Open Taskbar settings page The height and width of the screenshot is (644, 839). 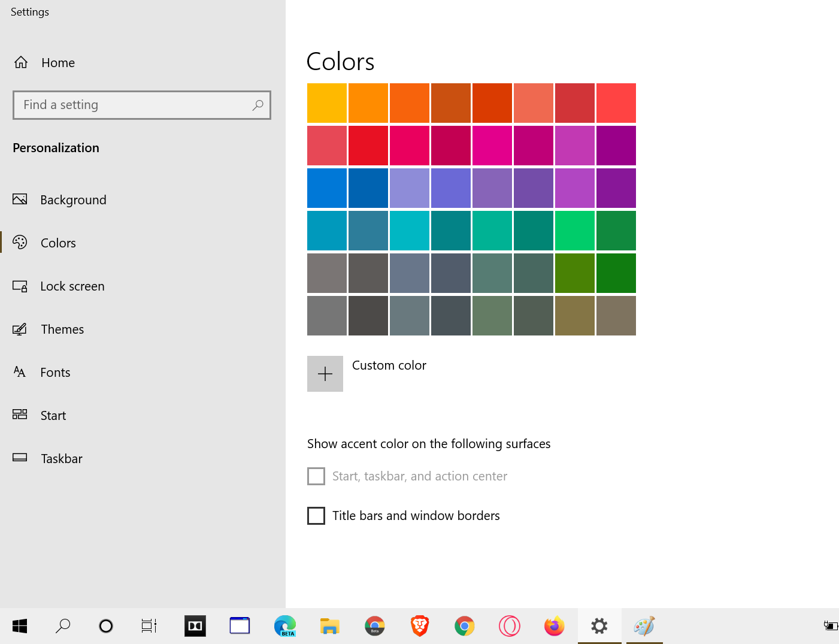(62, 458)
